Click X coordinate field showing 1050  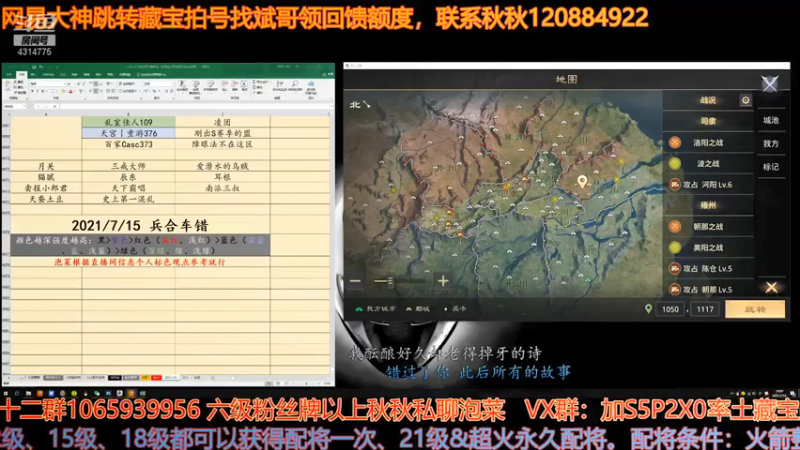tap(670, 309)
